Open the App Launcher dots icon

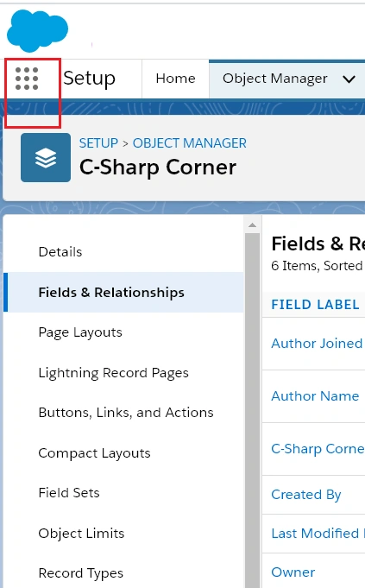coord(27,79)
